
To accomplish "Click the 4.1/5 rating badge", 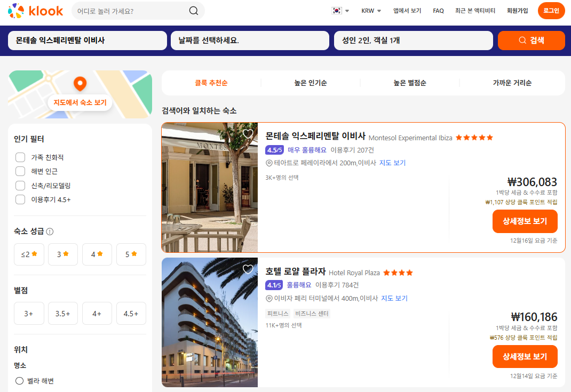I will [x=274, y=285].
